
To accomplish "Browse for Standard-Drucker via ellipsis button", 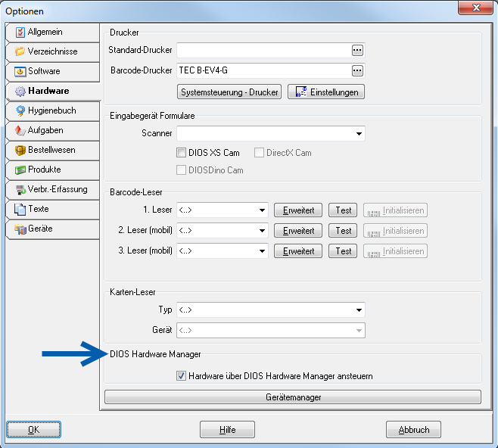I will (357, 50).
